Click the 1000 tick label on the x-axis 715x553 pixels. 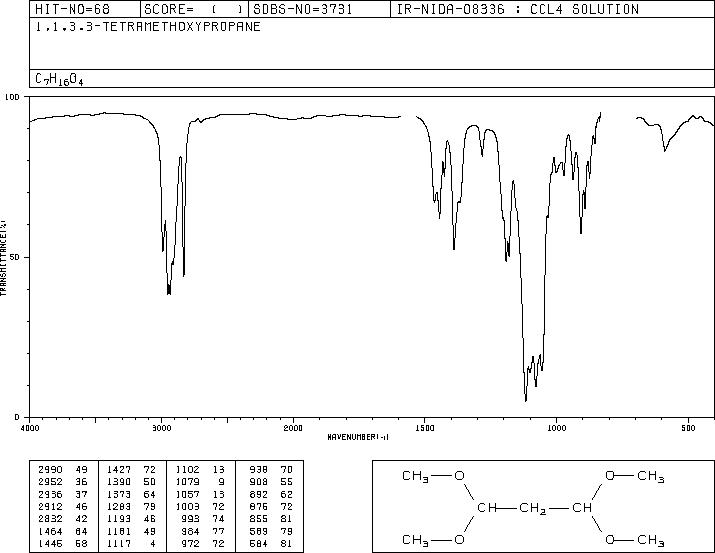[556, 428]
